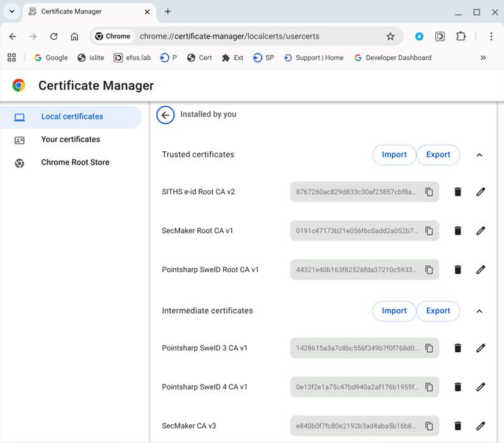Open the tab search dropdown arrow
The height and width of the screenshot is (443, 504).
point(12,12)
